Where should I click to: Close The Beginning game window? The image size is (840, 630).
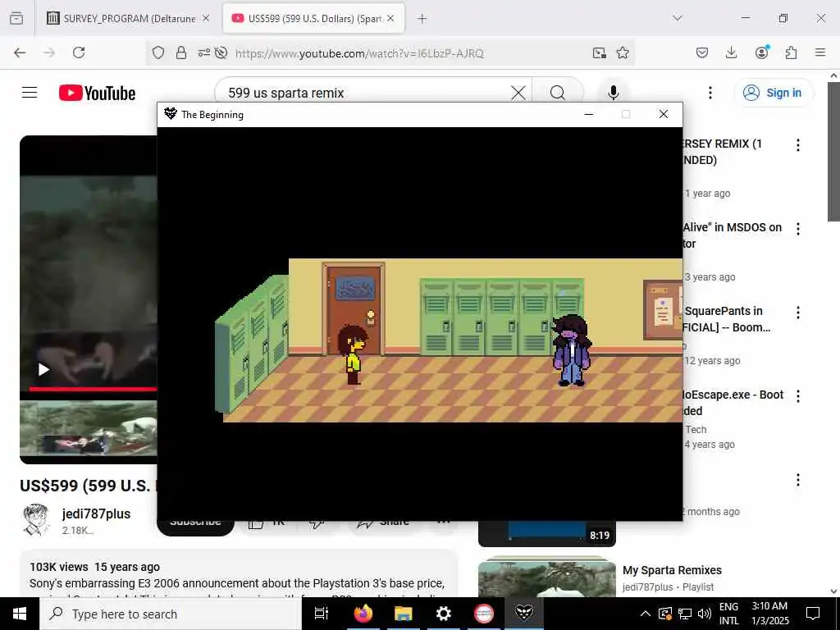click(x=663, y=114)
